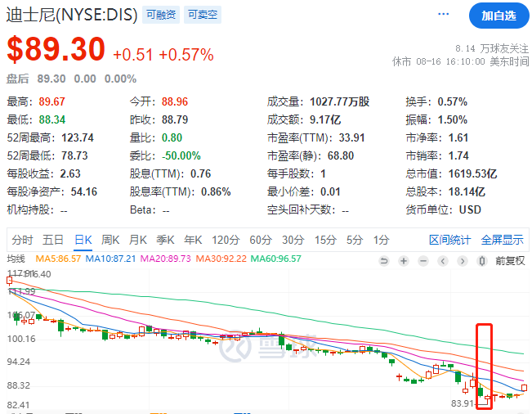This screenshot has height=414, width=532.
Task: Select the 120分 chart tab
Action: [x=226, y=240]
